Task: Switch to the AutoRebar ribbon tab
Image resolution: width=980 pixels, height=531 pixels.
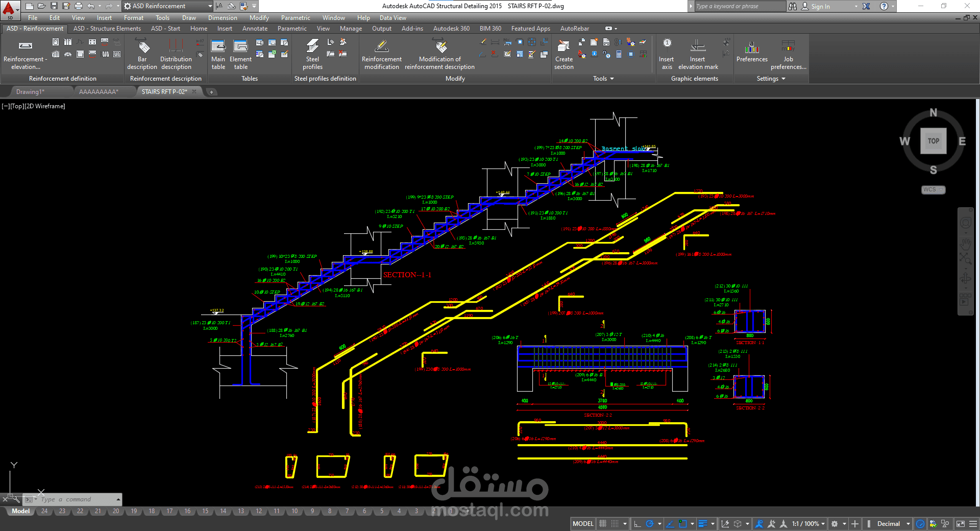Action: point(575,29)
